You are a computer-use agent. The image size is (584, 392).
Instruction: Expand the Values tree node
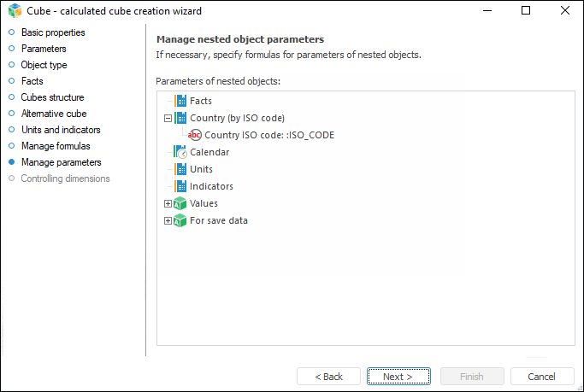click(x=168, y=204)
